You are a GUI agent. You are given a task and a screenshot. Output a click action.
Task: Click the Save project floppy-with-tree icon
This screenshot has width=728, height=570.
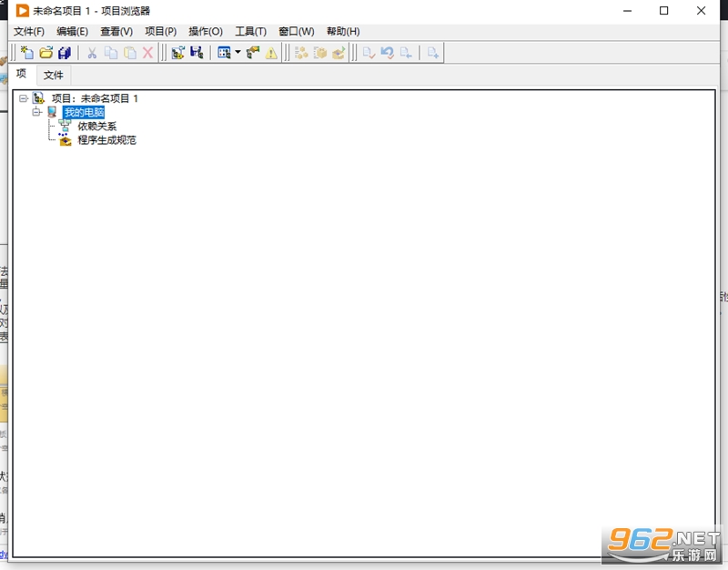[197, 53]
